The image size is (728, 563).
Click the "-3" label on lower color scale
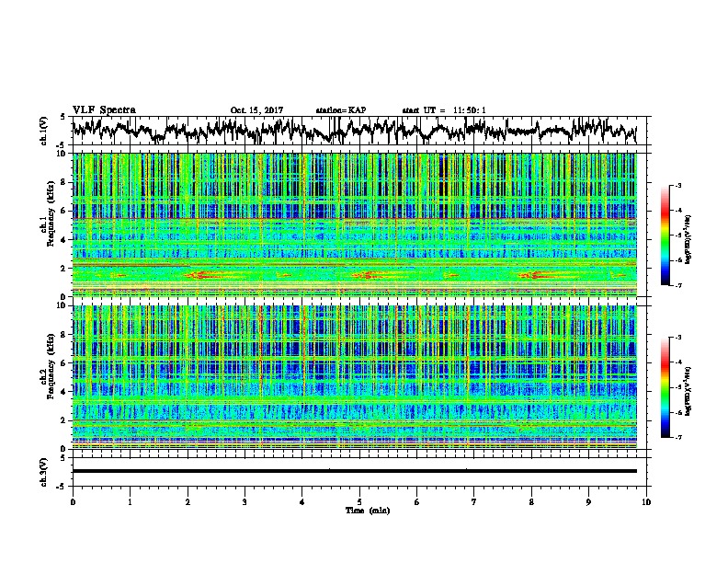(x=678, y=338)
